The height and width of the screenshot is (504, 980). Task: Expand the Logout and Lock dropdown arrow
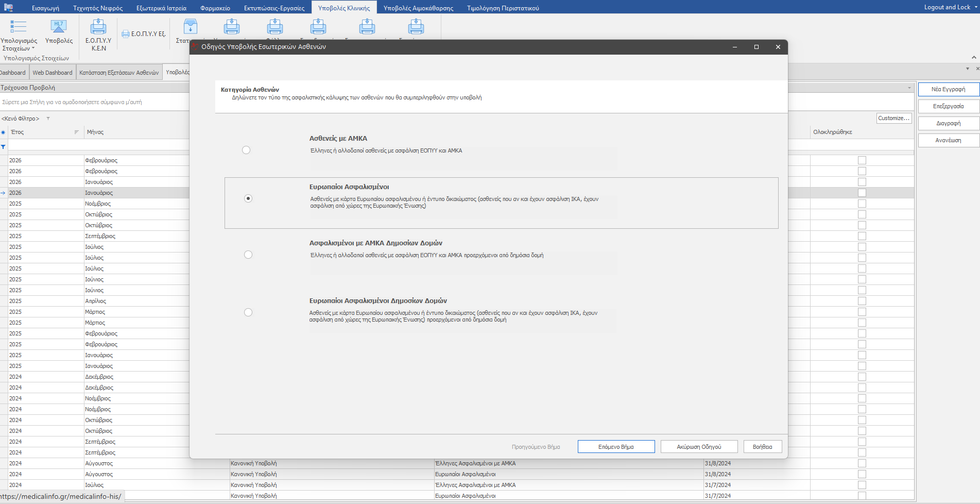click(x=976, y=7)
